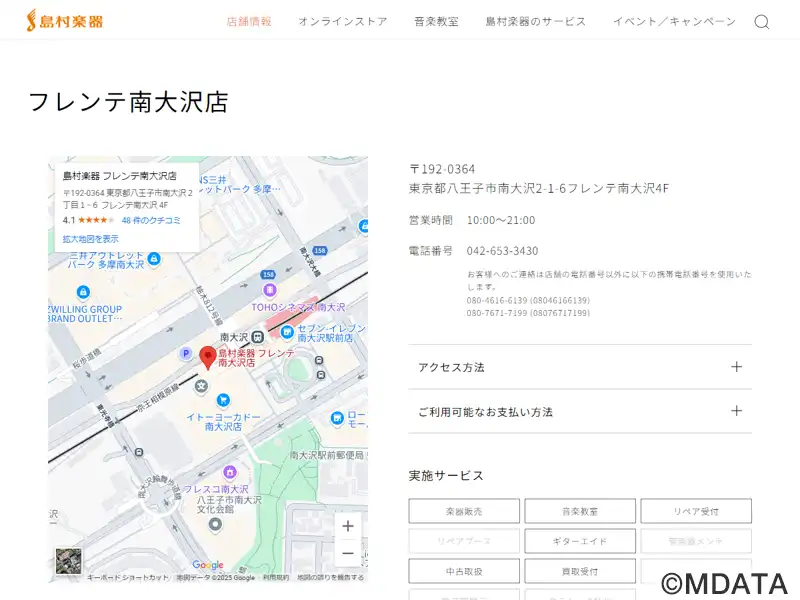Click the 48 件のクチコミ reviews link
Viewport: 800px width, 600px height.
pyautogui.click(x=151, y=220)
